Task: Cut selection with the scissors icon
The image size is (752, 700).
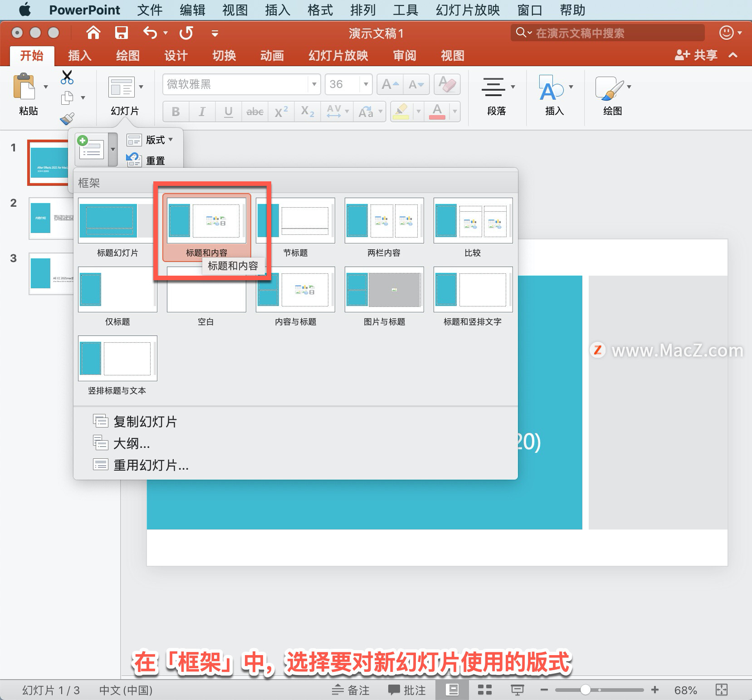Action: [x=67, y=78]
